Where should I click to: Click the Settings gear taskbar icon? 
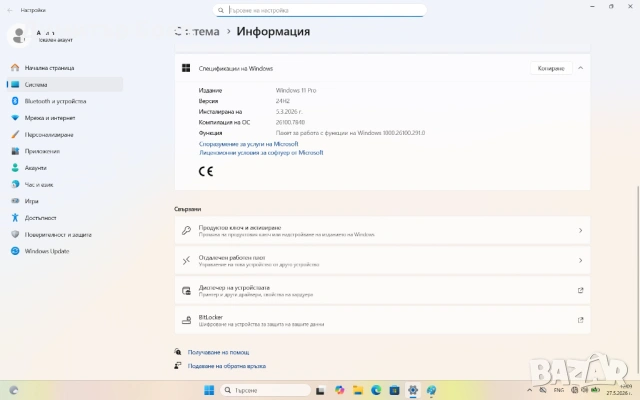413,390
